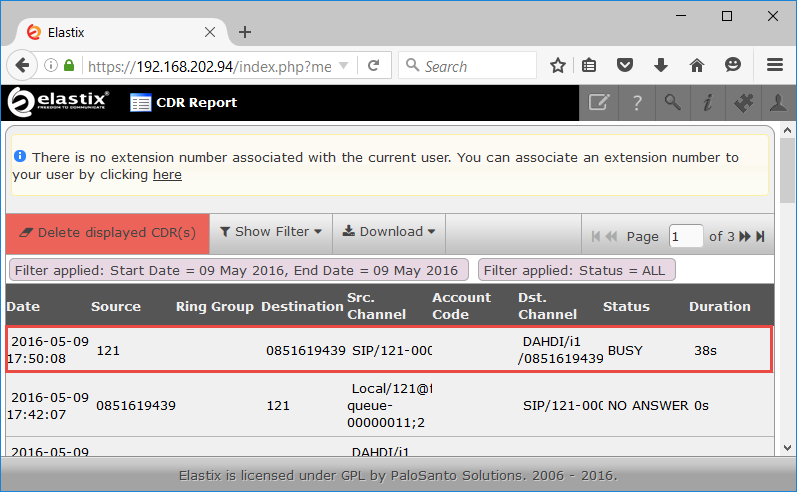Click the scroll up arrow of page scrollbar
This screenshot has width=797, height=492.
coord(787,131)
